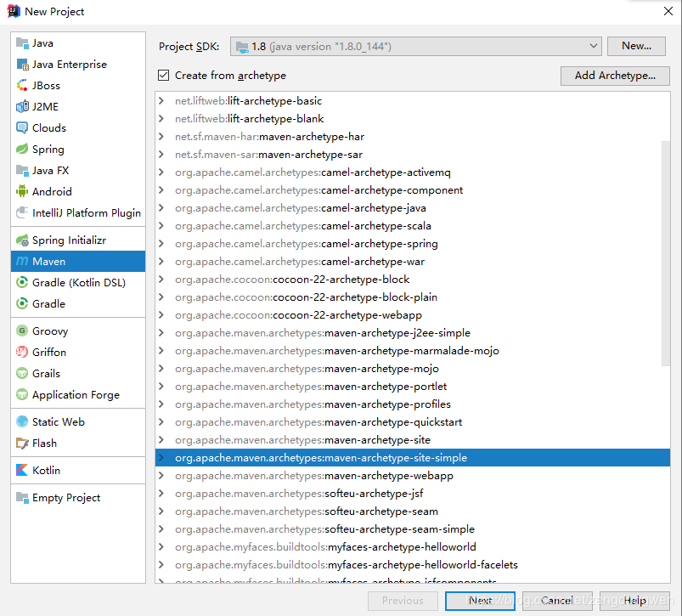The height and width of the screenshot is (616, 682).
Task: Select the Gradle (Kotlin DSL) icon
Action: tap(22, 283)
